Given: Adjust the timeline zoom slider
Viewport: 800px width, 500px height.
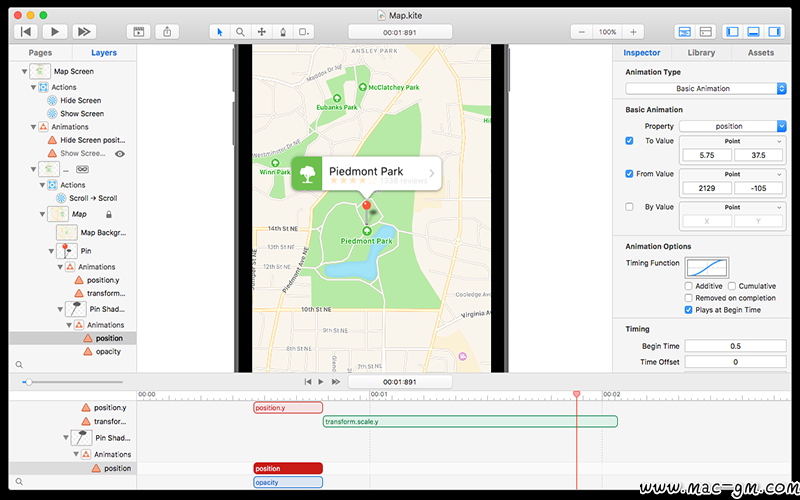Looking at the screenshot, I should pyautogui.click(x=29, y=382).
